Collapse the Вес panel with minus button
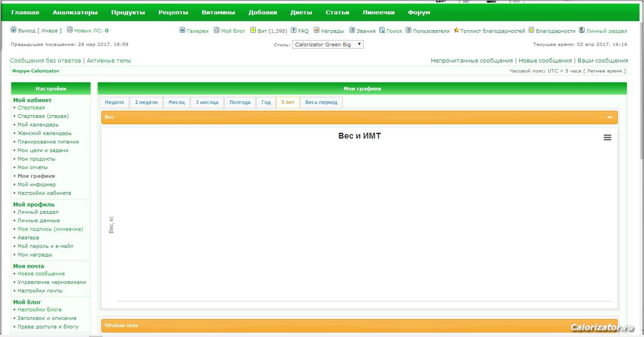644x337 pixels. coord(609,117)
